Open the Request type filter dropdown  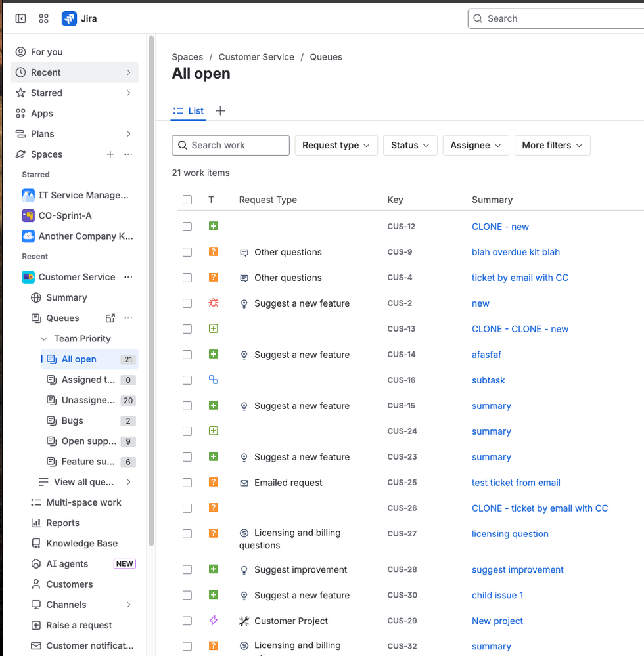pyautogui.click(x=336, y=145)
